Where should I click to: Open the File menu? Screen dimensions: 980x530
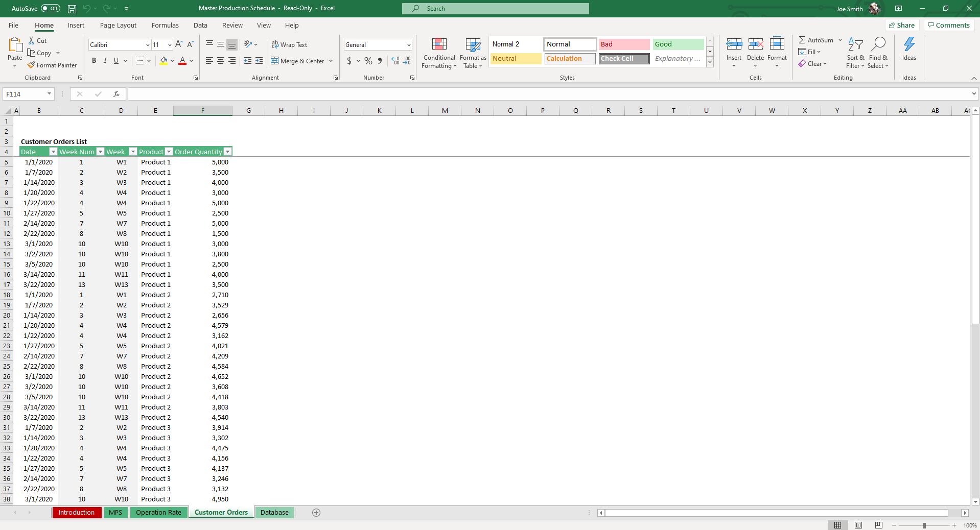[x=13, y=26]
